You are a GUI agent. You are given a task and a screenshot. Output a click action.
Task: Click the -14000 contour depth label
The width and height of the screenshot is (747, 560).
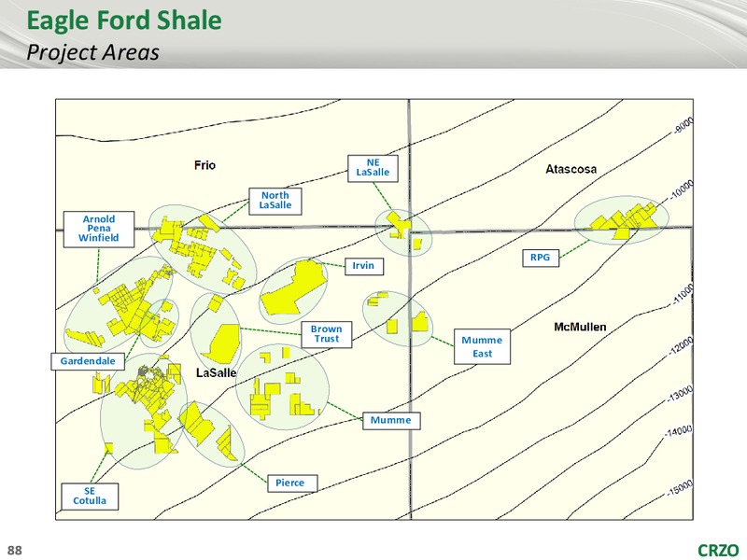coord(679,431)
